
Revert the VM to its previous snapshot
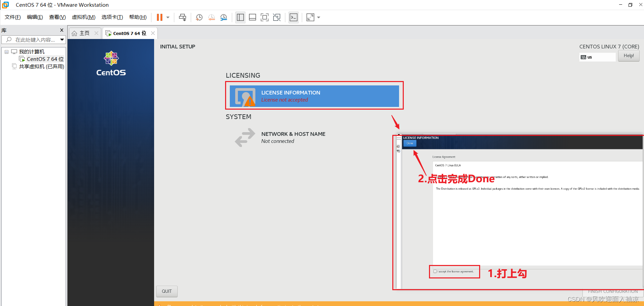coord(211,17)
